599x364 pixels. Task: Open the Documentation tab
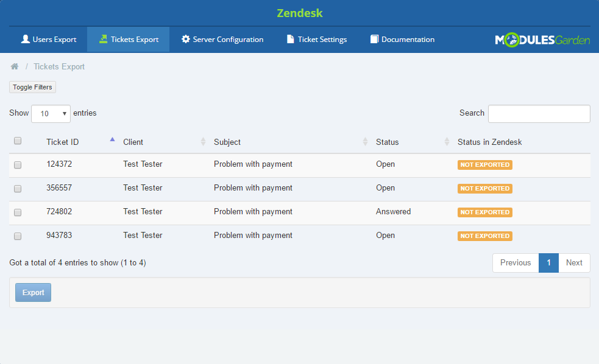402,40
